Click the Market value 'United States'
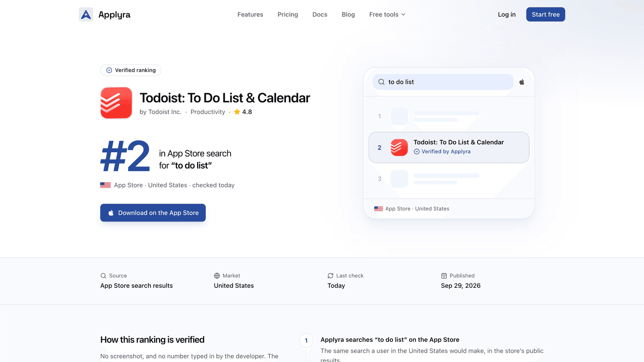Screen dimensions: 644x362 pyautogui.click(x=234, y=286)
